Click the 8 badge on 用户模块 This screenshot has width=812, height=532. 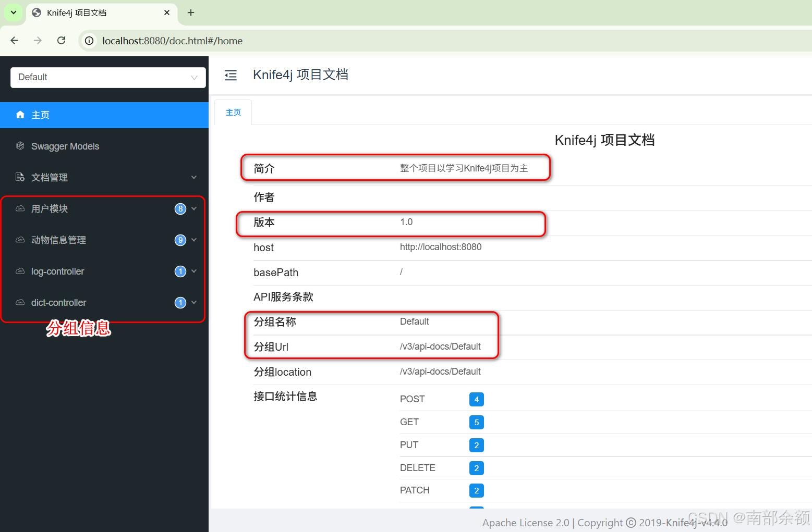coord(180,209)
